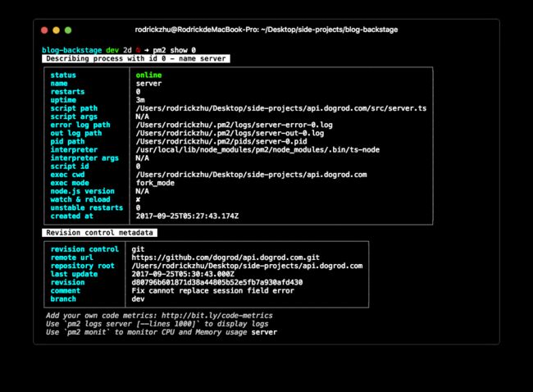Screen dimensions: 533x392
Task: Click the repository root path value
Action: [247, 266]
